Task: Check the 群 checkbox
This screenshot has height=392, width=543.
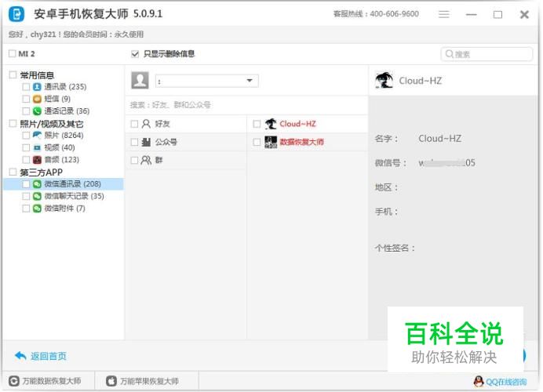Action: pyautogui.click(x=134, y=160)
